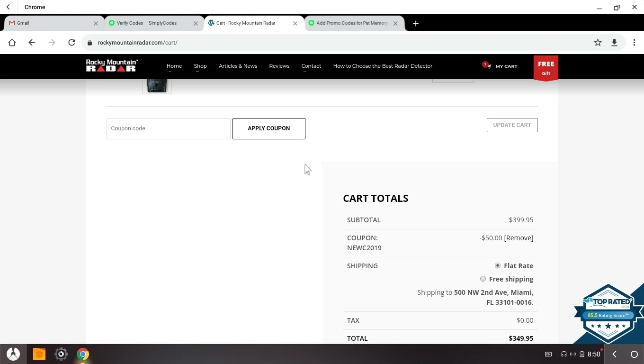
Task: Click the radar detector product thumbnail
Action: [x=157, y=86]
